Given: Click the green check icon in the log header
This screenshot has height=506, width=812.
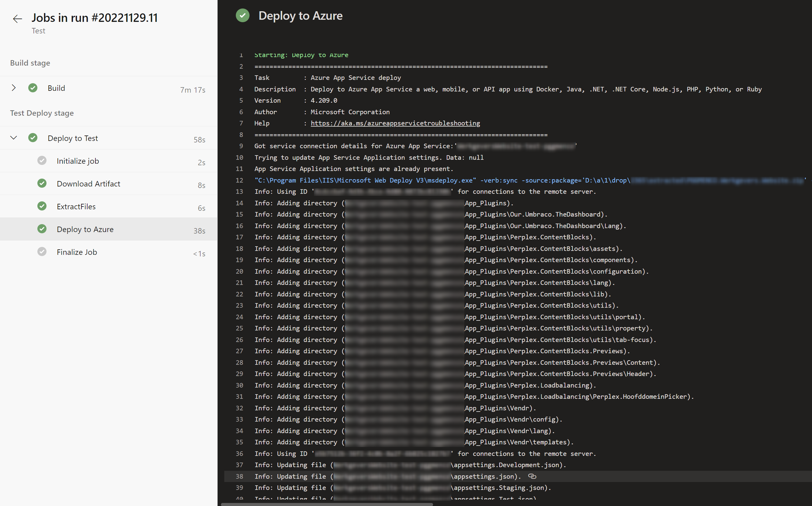Looking at the screenshot, I should (x=243, y=15).
